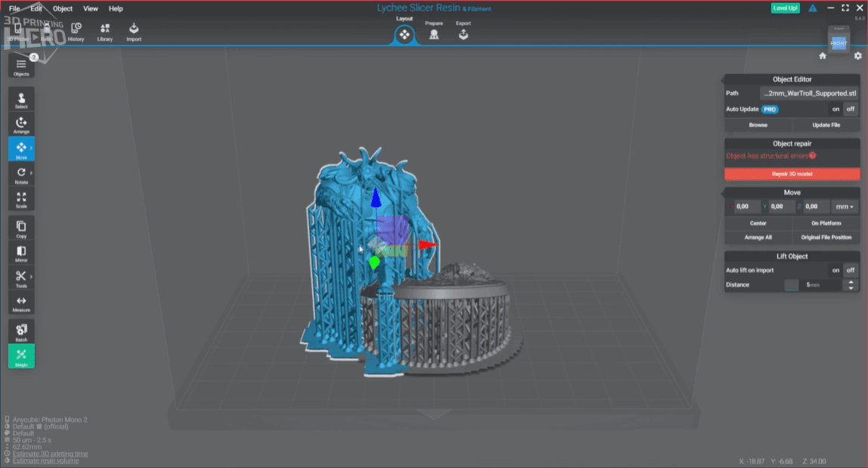Decrease lift Distance with down arrow
The width and height of the screenshot is (868, 468).
point(851,288)
